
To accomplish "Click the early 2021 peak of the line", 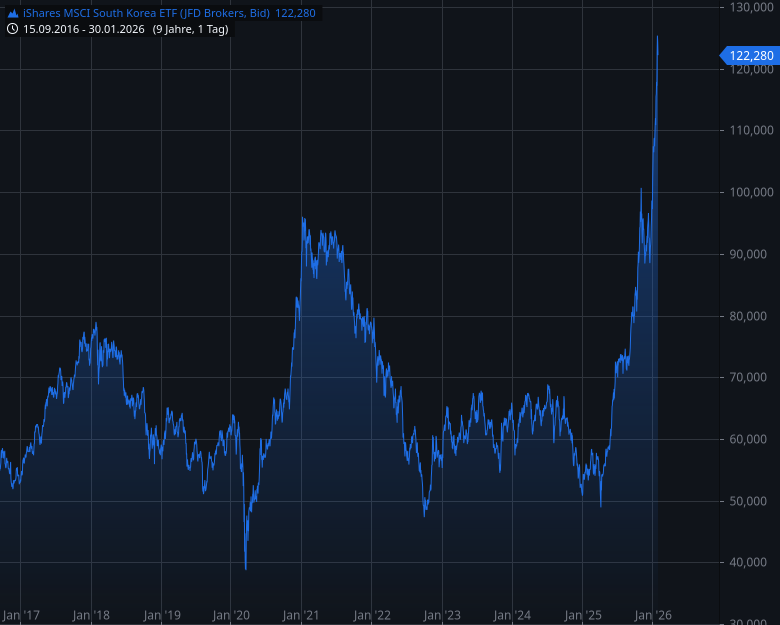I will (302, 217).
